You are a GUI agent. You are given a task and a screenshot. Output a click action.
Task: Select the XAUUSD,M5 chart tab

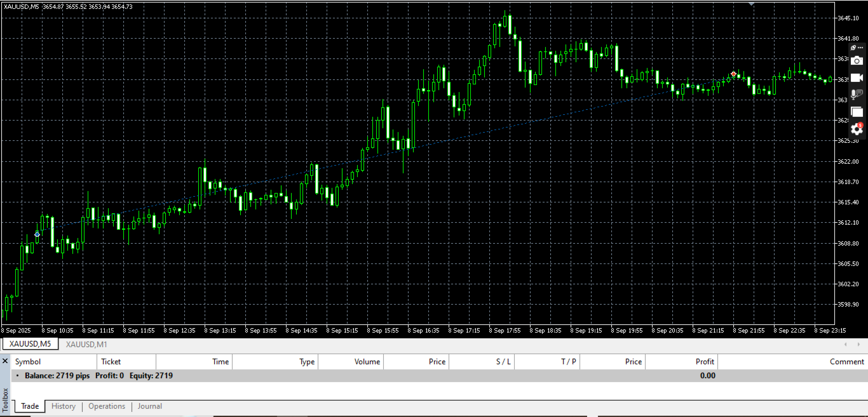[30, 344]
